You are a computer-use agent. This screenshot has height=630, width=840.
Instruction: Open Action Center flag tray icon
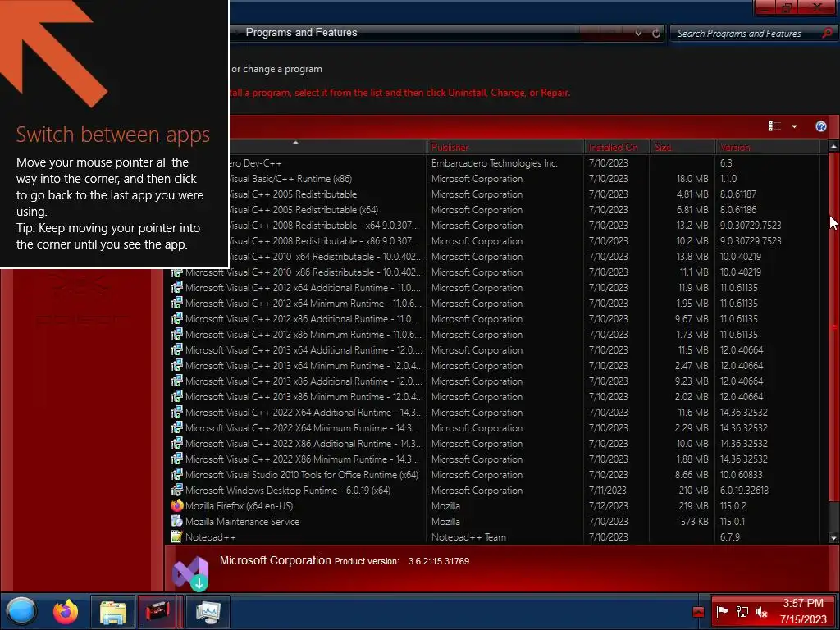pos(722,611)
